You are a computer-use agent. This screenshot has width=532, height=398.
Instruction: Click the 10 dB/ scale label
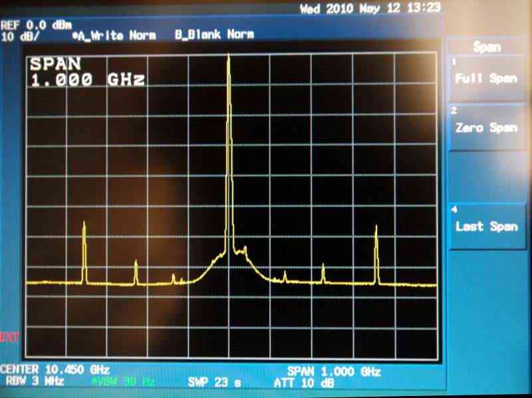[20, 36]
